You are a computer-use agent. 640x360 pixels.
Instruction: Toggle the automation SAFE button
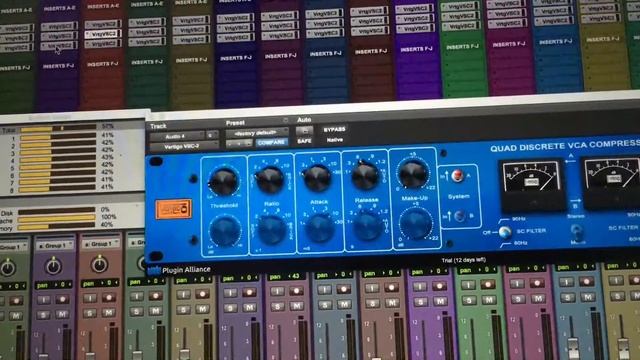(x=304, y=141)
